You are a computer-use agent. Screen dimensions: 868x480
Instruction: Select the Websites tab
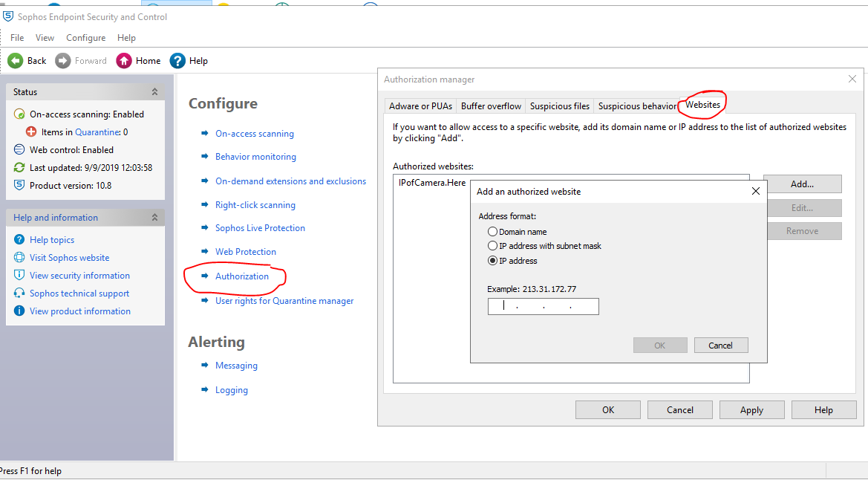[702, 105]
